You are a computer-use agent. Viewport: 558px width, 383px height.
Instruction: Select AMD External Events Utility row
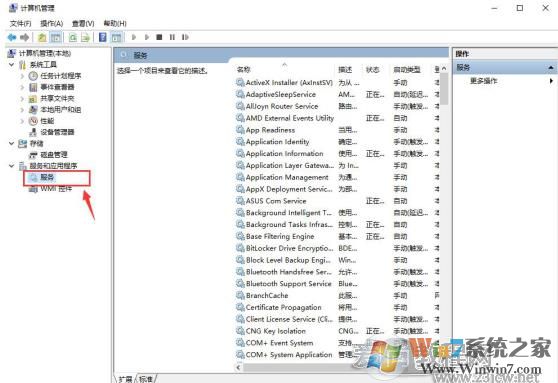click(338, 118)
